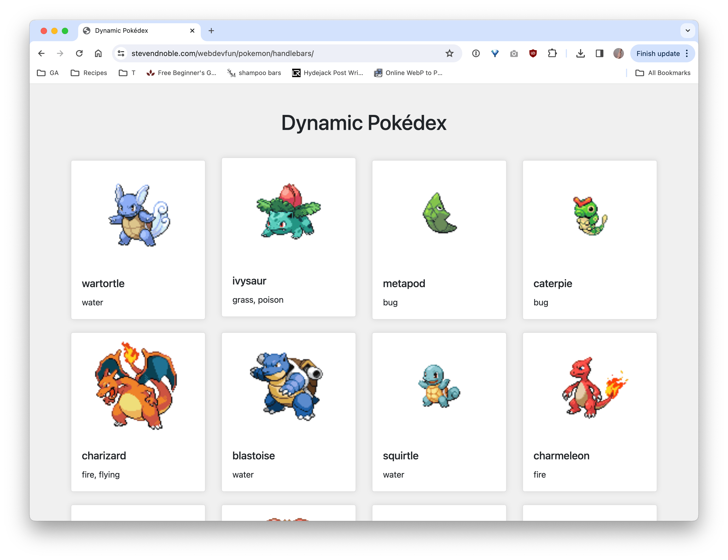Screen dimensions: 728x560
Task: Open the T bookmarks folder
Action: pyautogui.click(x=127, y=73)
